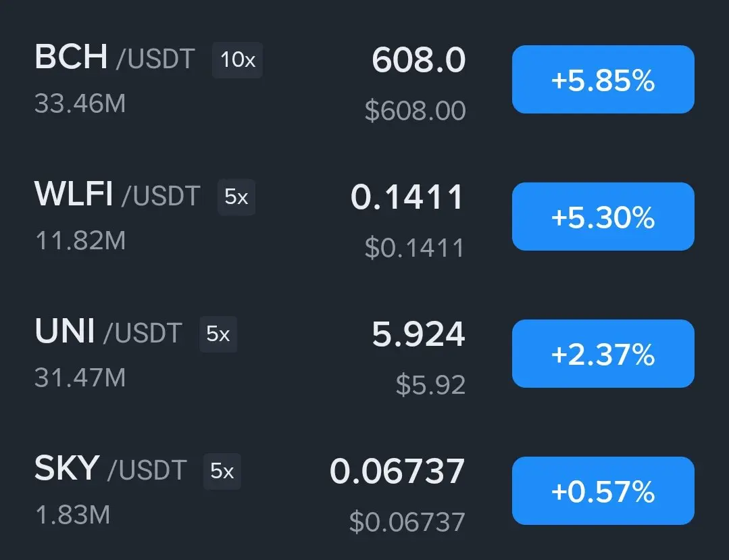Screen dimensions: 729x560
Task: Open the BCH/USDT trading pair
Action: point(115,57)
